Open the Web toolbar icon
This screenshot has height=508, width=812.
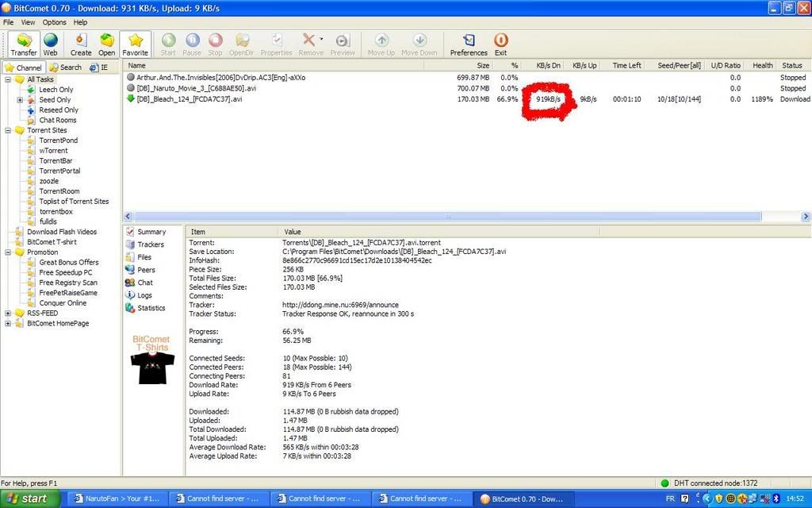(x=50, y=40)
